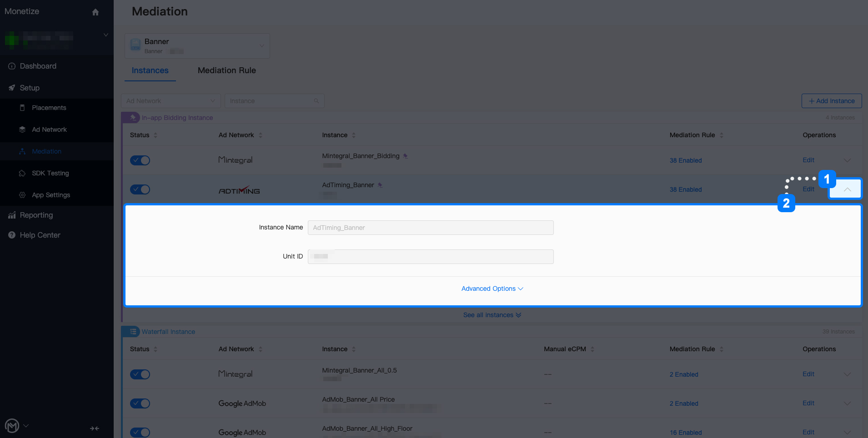
Task: Open the Dashboard page
Action: (x=38, y=66)
